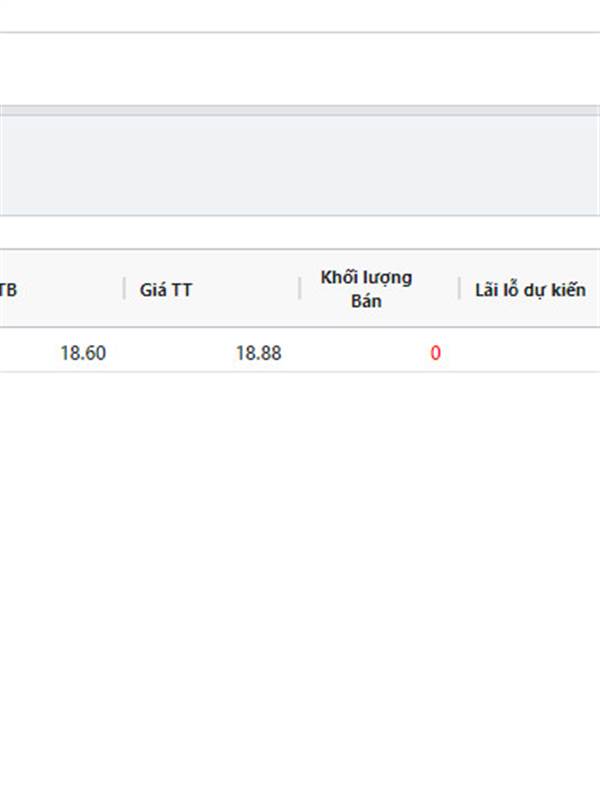Viewport: 600px width, 800px height.
Task: Click white gap between gray panel and table
Action: click(x=300, y=233)
